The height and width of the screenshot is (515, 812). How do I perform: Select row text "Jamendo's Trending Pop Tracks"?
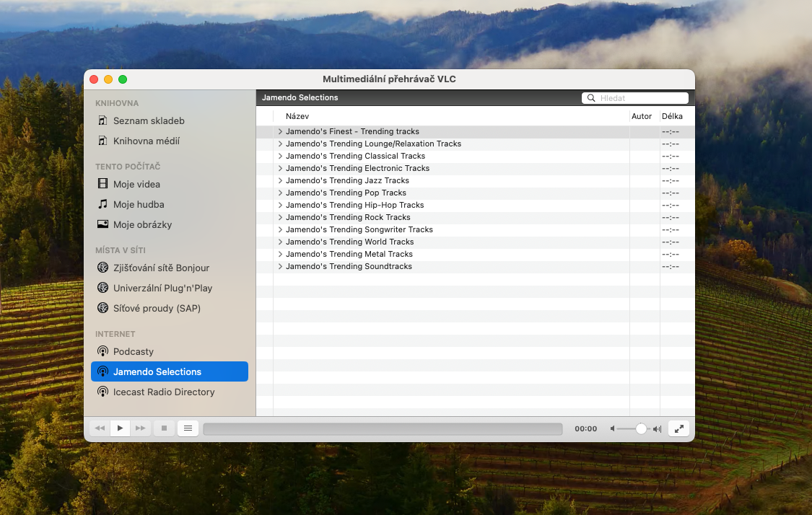point(346,193)
